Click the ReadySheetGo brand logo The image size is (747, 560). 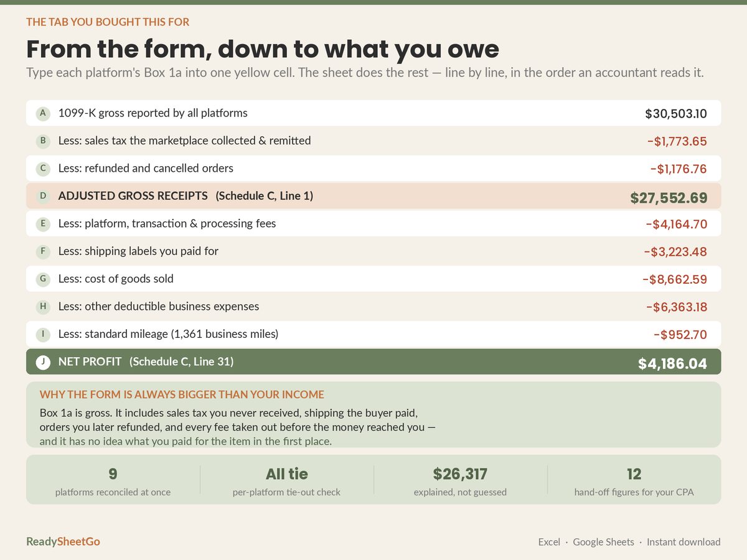point(63,541)
